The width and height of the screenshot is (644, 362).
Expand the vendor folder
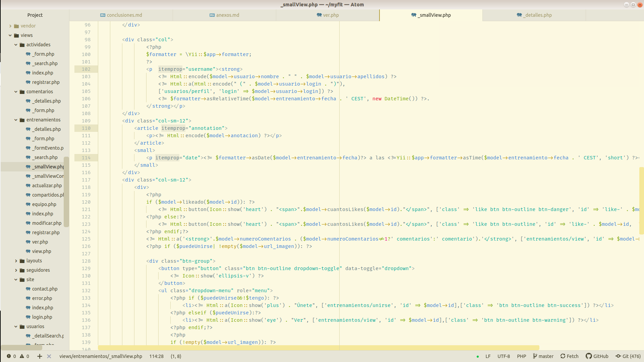point(10,26)
